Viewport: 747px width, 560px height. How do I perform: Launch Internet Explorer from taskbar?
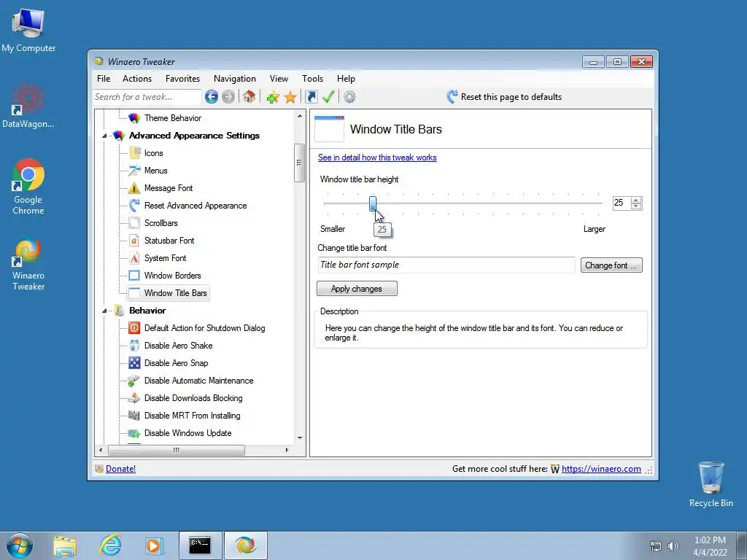click(x=110, y=545)
